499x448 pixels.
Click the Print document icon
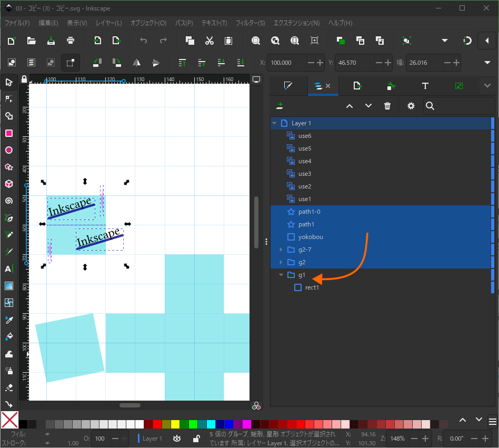[x=71, y=41]
